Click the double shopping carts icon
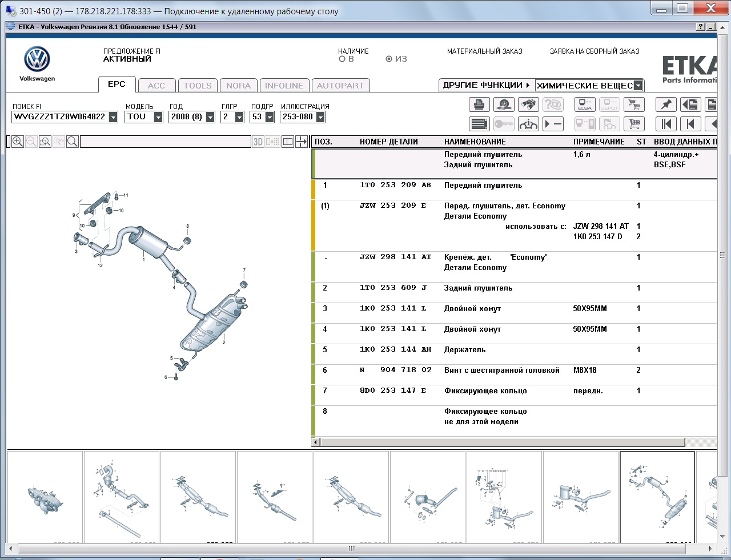731x560 pixels. point(634,104)
